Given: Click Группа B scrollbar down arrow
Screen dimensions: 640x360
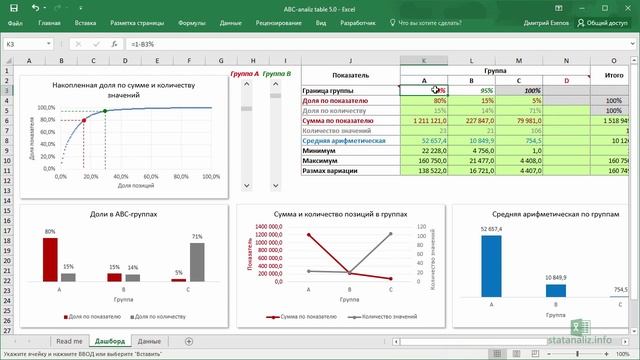Looking at the screenshot, I should coord(276,185).
